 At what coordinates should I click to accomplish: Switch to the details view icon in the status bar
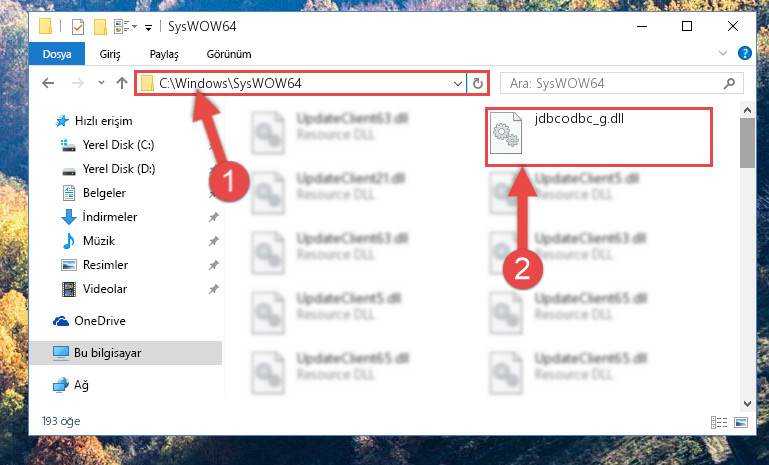(718, 422)
